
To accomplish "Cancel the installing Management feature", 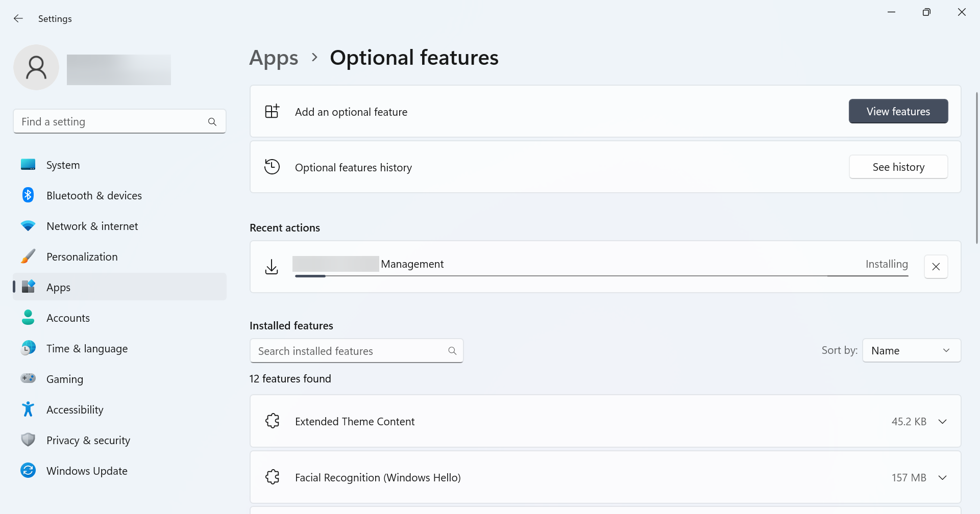I will tap(936, 267).
